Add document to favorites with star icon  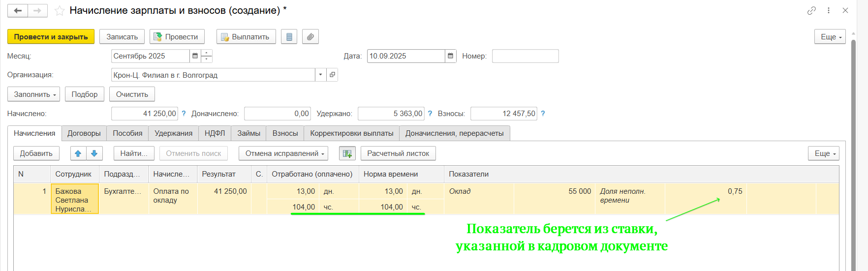click(x=60, y=11)
